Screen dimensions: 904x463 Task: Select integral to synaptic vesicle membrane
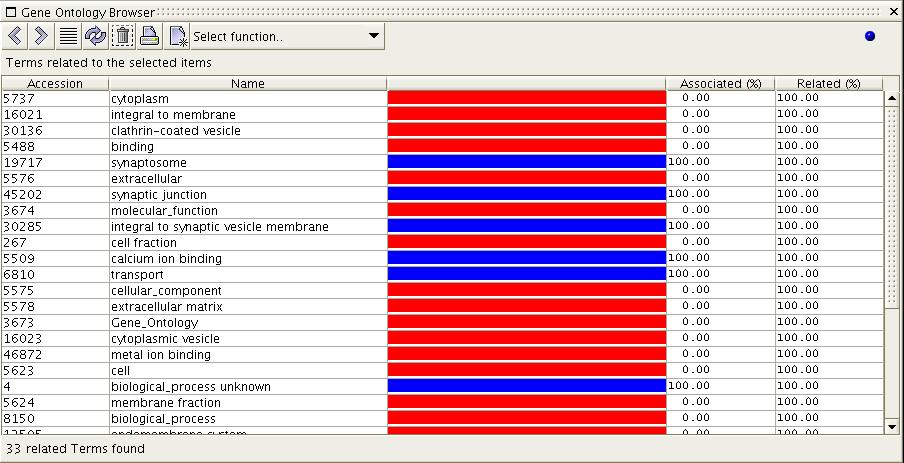click(x=220, y=227)
